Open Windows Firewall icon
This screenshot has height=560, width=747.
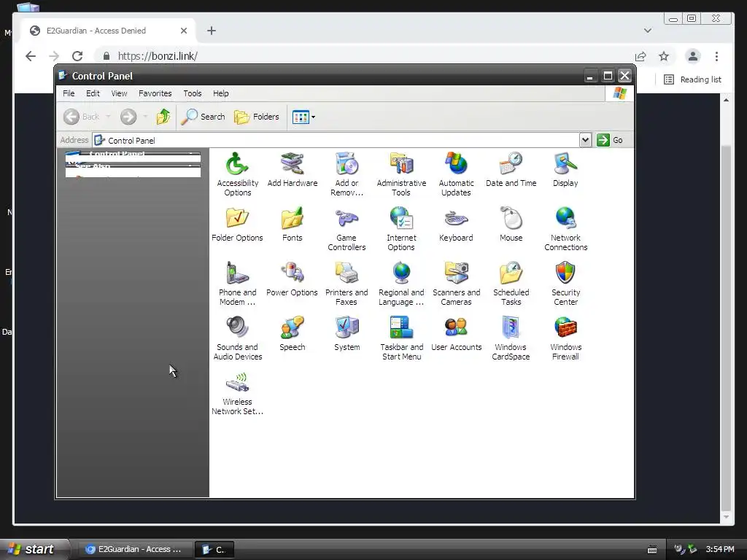pos(565,338)
